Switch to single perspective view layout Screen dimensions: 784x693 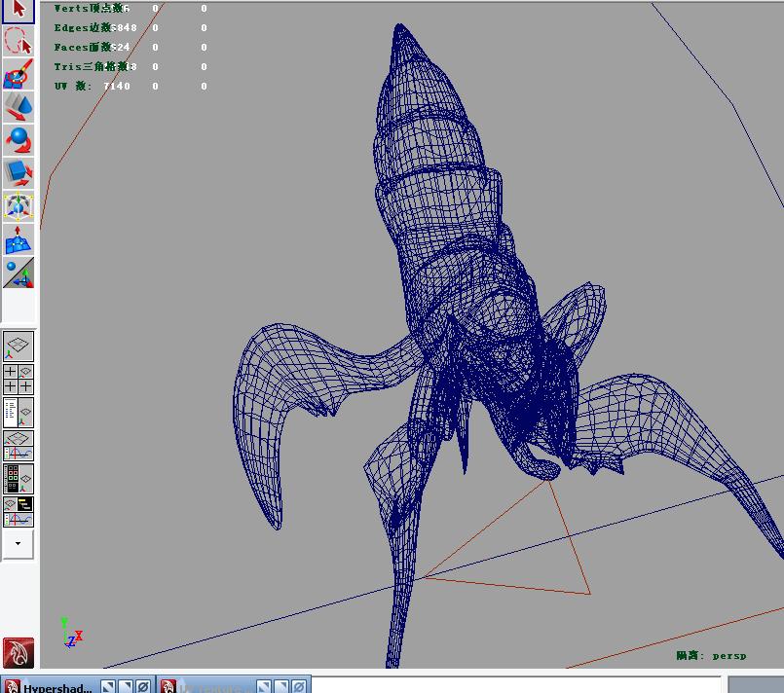pos(19,346)
